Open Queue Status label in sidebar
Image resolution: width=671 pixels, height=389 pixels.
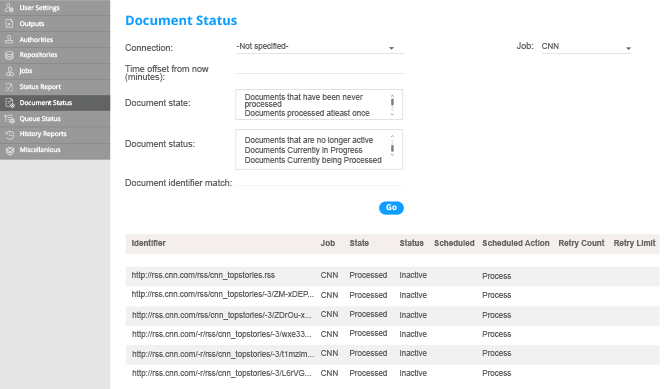click(40, 119)
